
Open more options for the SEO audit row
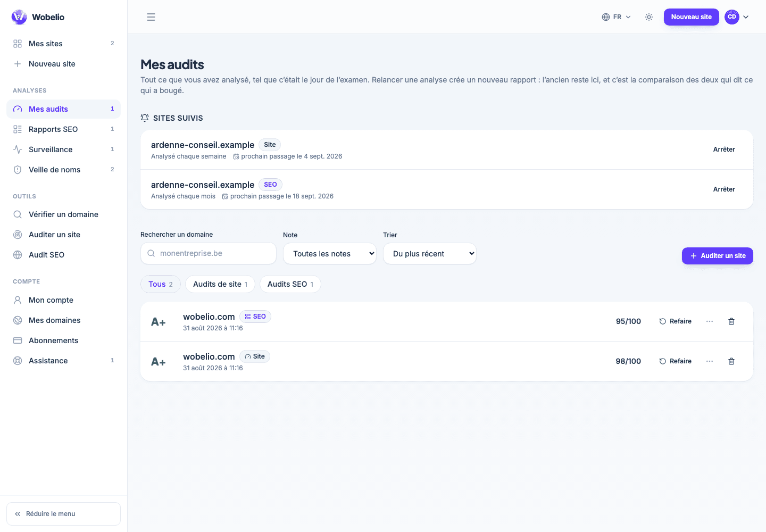(x=710, y=321)
